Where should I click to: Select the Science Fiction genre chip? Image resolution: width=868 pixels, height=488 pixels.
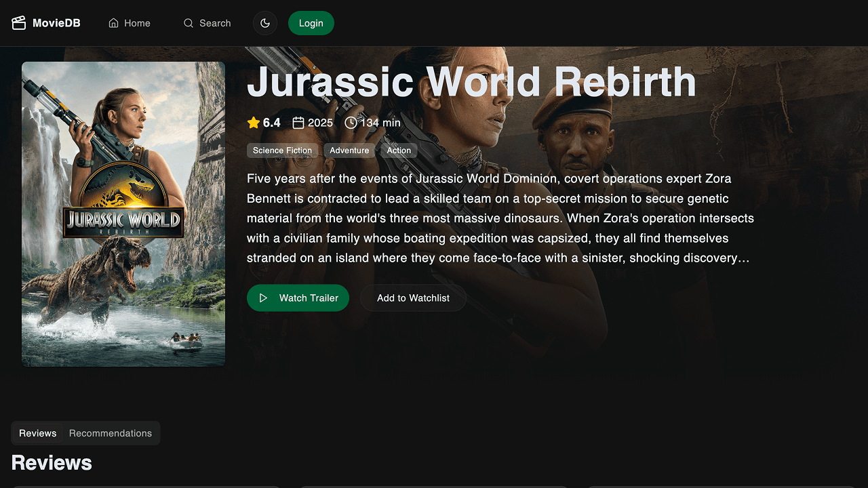282,150
